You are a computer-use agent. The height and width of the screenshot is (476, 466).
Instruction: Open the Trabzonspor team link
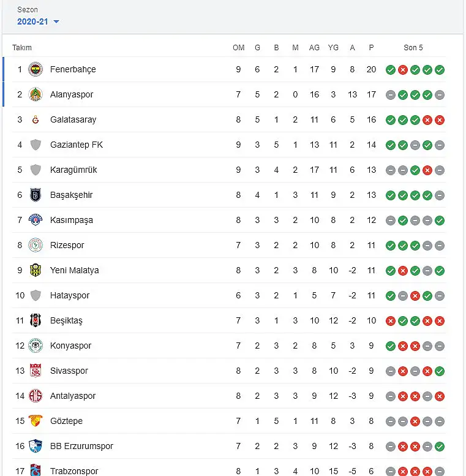tap(74, 471)
